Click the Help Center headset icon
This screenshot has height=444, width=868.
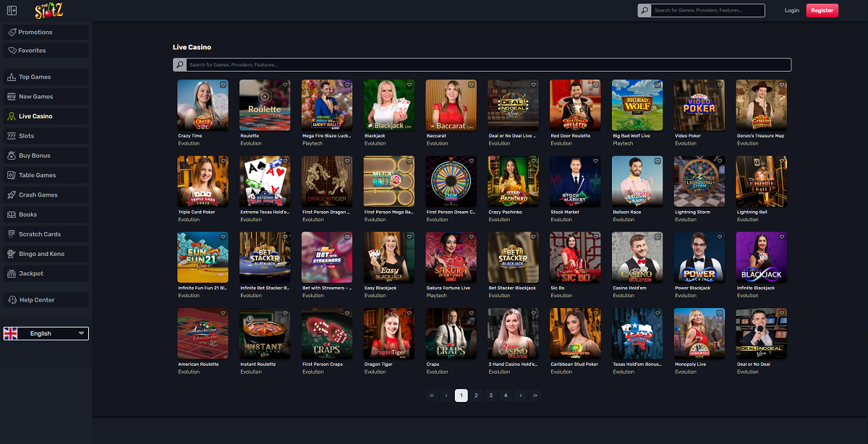pos(12,299)
